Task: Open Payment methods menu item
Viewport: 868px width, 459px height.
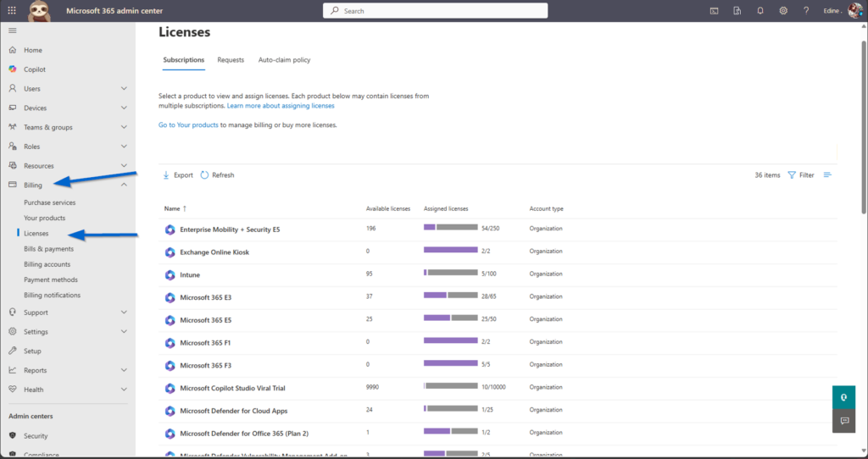Action: pos(50,279)
